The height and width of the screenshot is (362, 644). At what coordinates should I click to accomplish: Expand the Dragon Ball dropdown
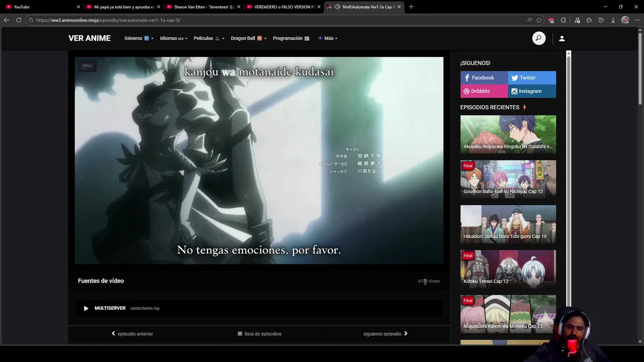click(249, 38)
